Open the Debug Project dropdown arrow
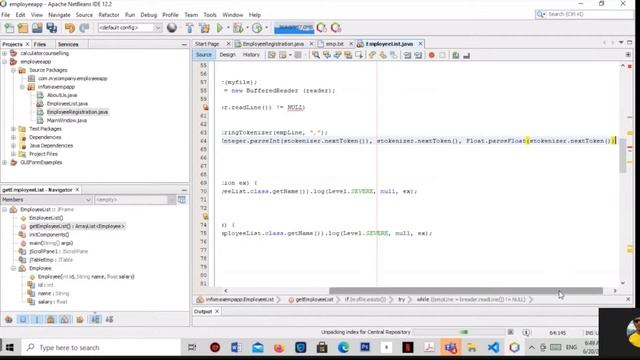640x360 pixels. coord(247,28)
